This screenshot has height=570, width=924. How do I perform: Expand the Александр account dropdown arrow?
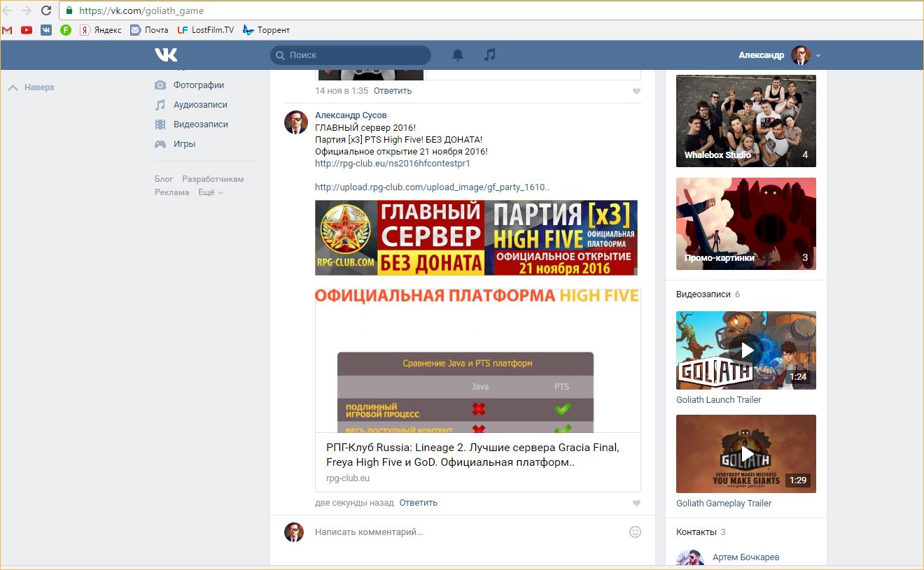pos(818,56)
